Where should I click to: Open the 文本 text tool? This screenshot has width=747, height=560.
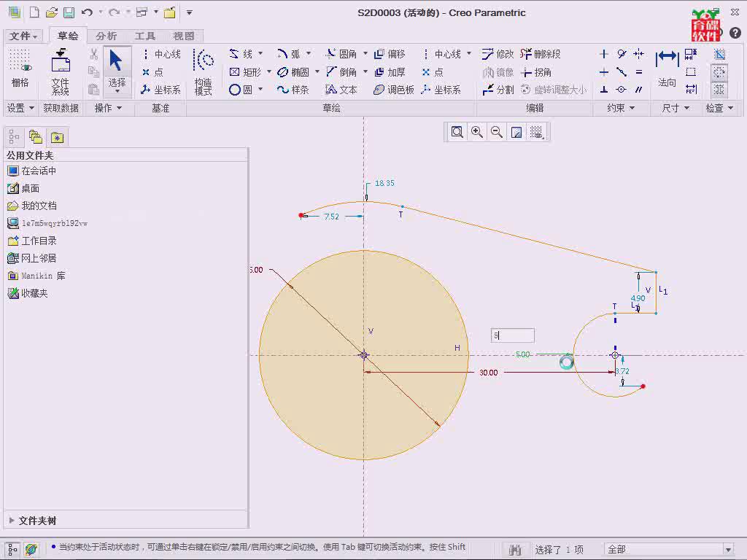(x=341, y=90)
